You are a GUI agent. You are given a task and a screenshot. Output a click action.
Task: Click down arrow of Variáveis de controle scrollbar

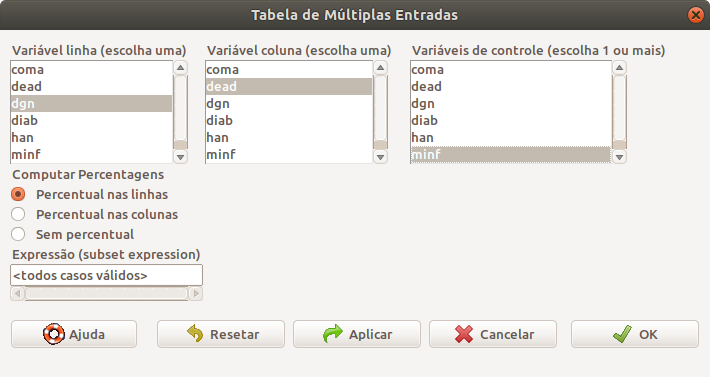point(619,157)
